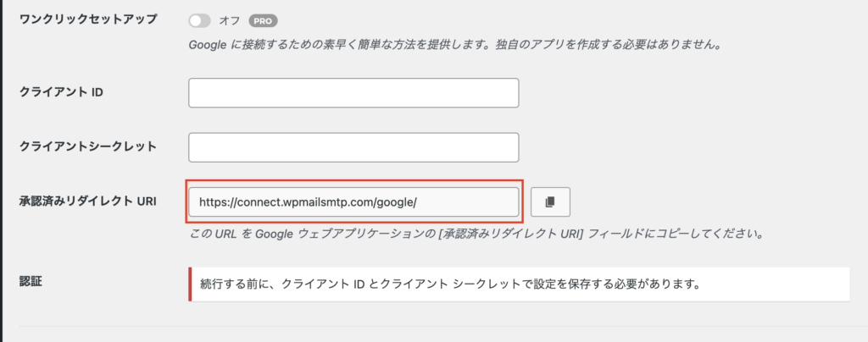Focus the クライアント ID input field
Screen dimensions: 868x342
click(x=353, y=93)
